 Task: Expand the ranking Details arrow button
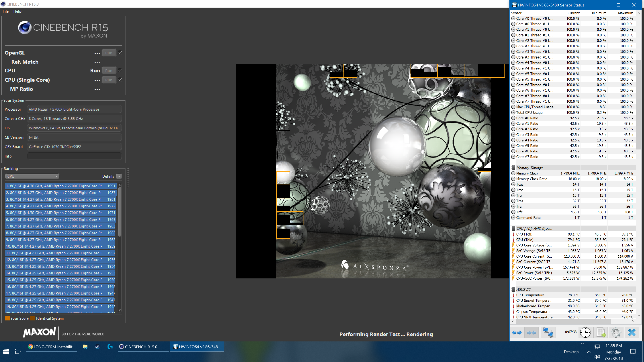click(x=119, y=176)
